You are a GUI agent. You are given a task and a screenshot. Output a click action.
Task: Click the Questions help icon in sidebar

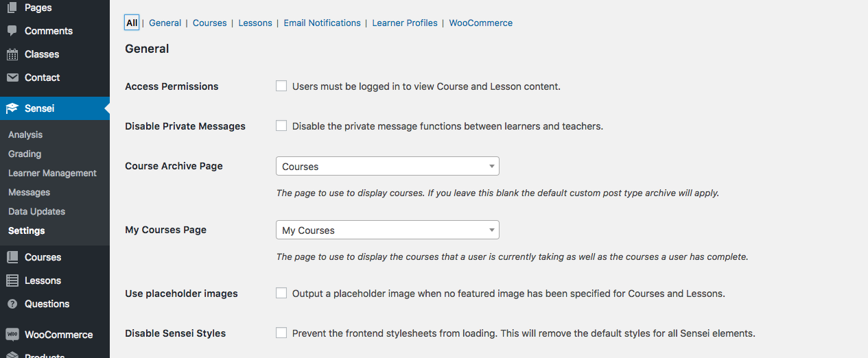tap(12, 304)
